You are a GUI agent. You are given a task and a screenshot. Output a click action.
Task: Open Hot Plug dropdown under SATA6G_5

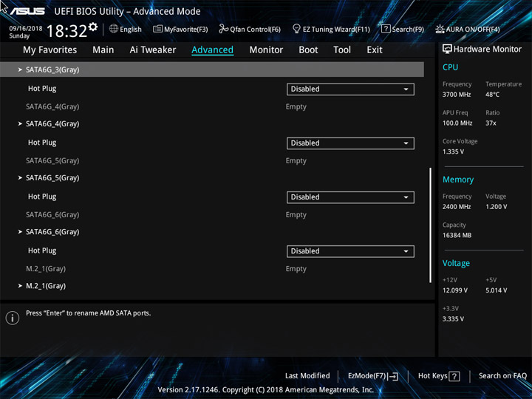pyautogui.click(x=350, y=197)
